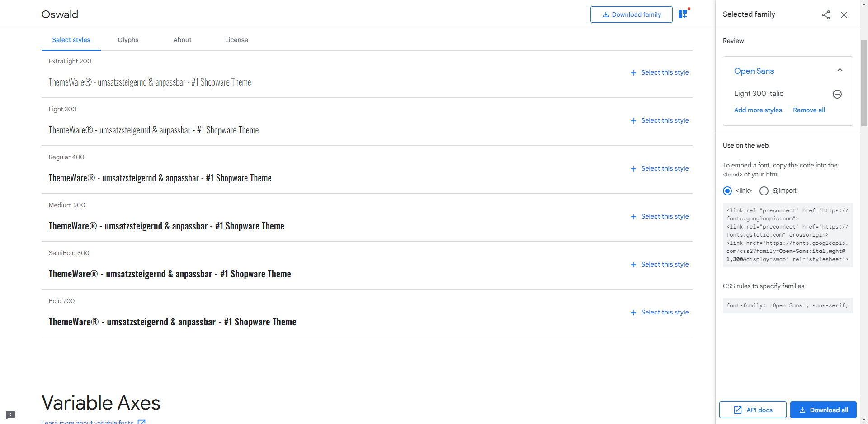
Task: Open the learn more about variable fonts link
Action: (93, 422)
